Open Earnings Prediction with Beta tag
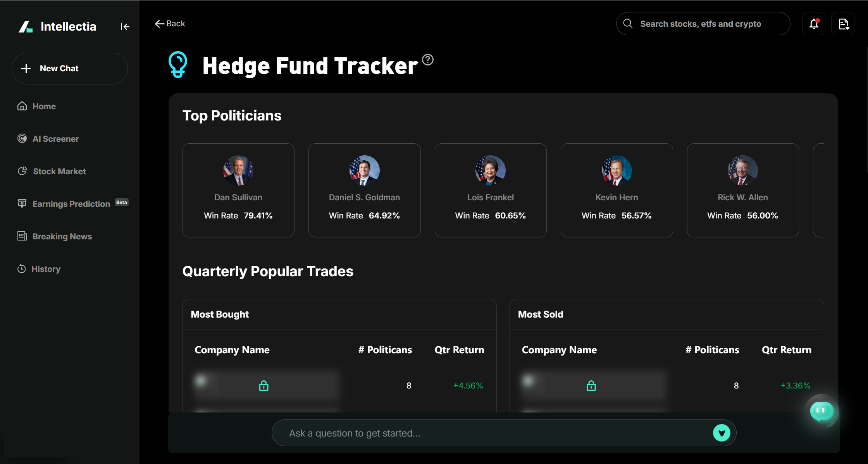868x464 pixels. (71, 203)
